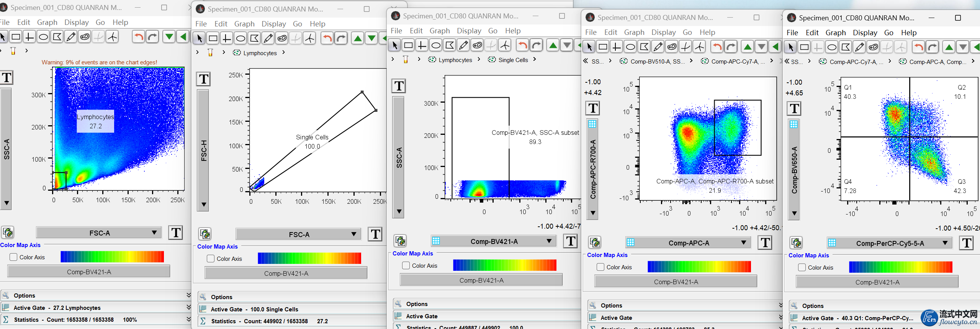Click the Y-axis transform grid icon above Comp-APC-R700-A
The height and width of the screenshot is (329, 980).
coord(592,124)
